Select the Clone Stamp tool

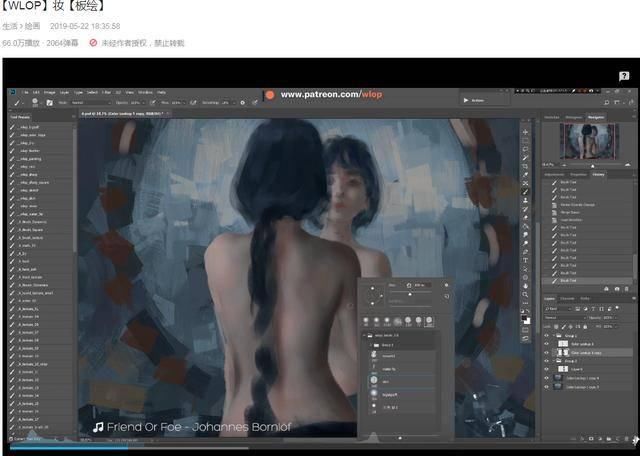pos(525,200)
